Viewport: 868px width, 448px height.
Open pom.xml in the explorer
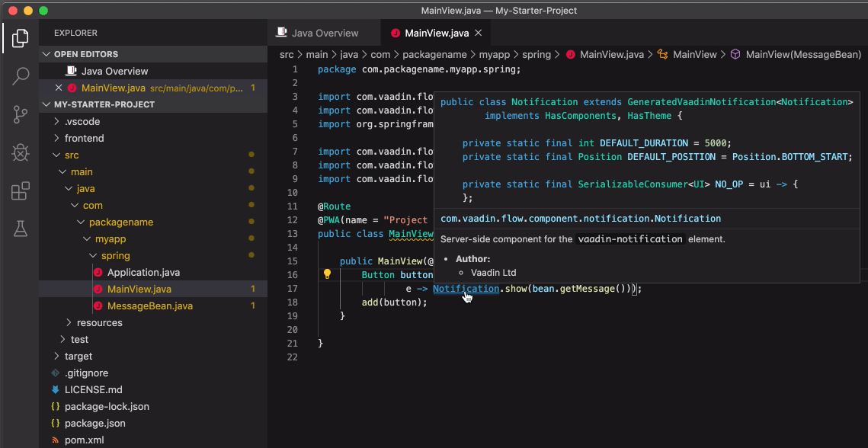(x=84, y=440)
